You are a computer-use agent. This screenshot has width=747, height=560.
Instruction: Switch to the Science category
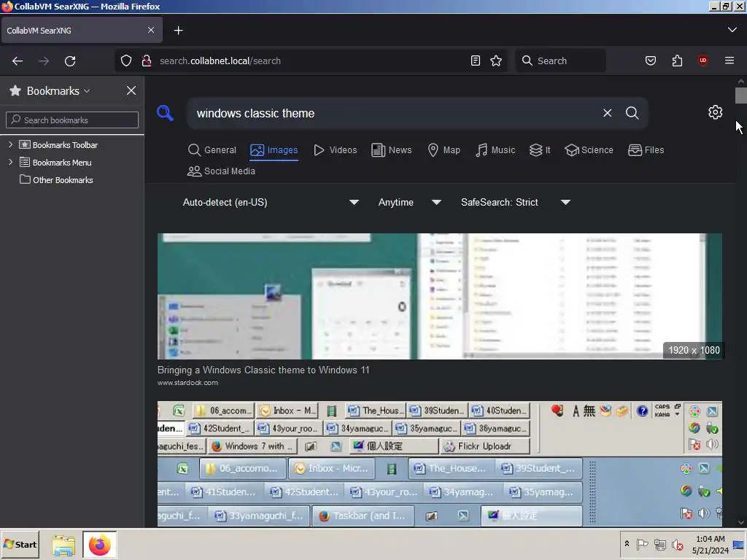589,150
